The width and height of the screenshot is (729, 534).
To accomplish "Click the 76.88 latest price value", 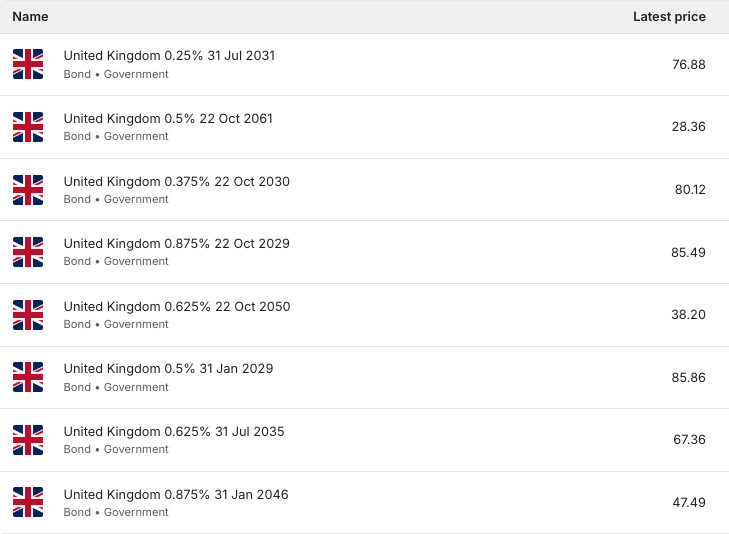I will point(689,65).
